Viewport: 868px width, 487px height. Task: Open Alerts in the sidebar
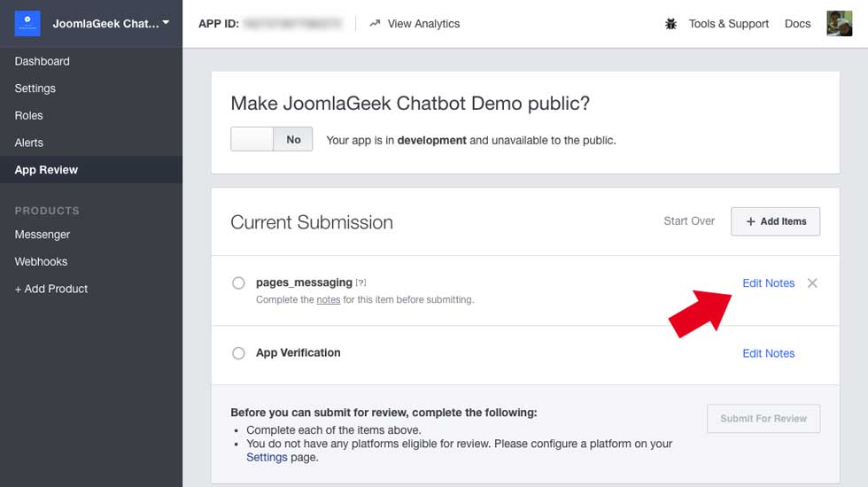(28, 143)
